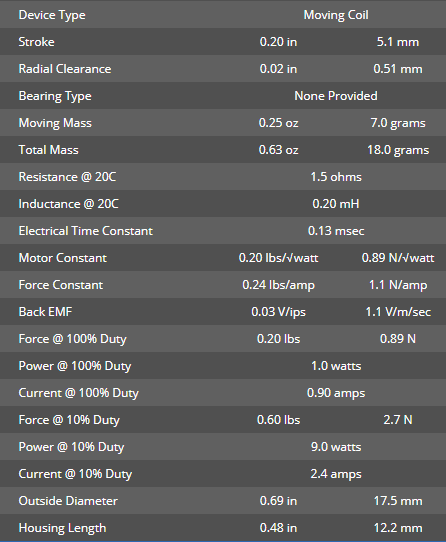Select the Moving Coil value
Viewport: 446px width, 542px height.
coord(336,15)
